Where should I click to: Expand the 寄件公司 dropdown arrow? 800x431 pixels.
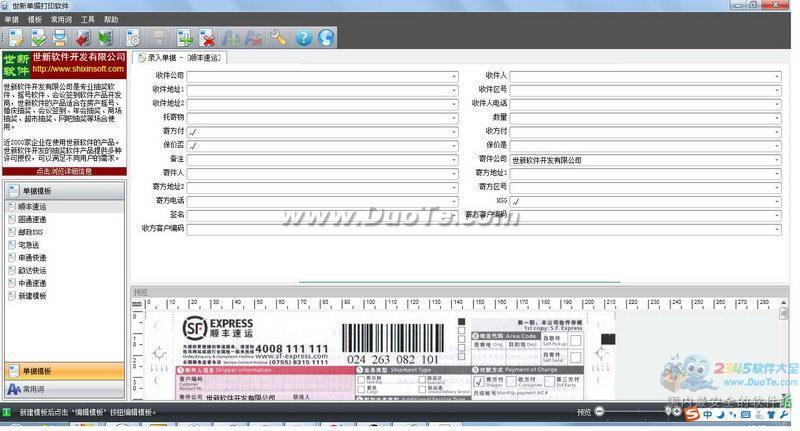(x=777, y=160)
